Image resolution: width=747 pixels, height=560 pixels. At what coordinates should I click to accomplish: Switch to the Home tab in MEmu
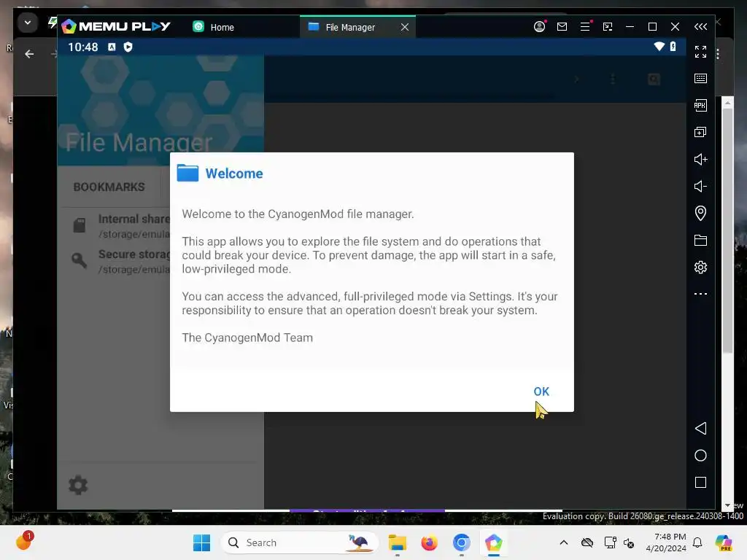coord(214,27)
